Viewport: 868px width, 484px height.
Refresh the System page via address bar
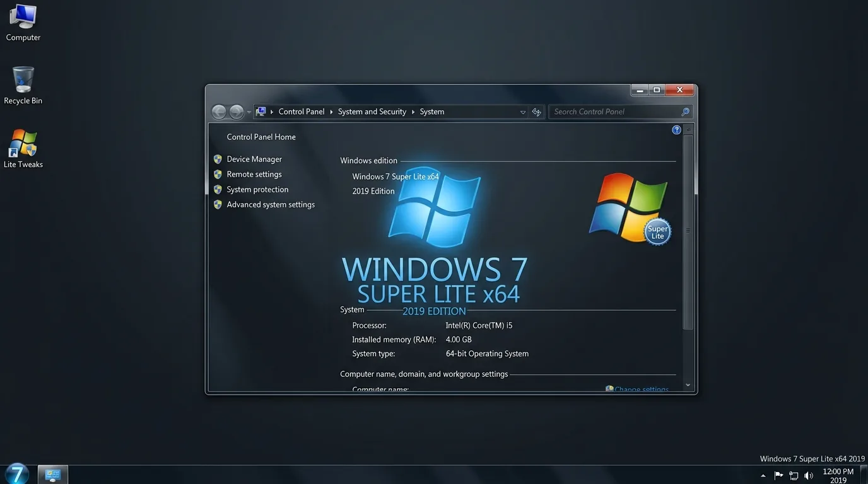[537, 112]
